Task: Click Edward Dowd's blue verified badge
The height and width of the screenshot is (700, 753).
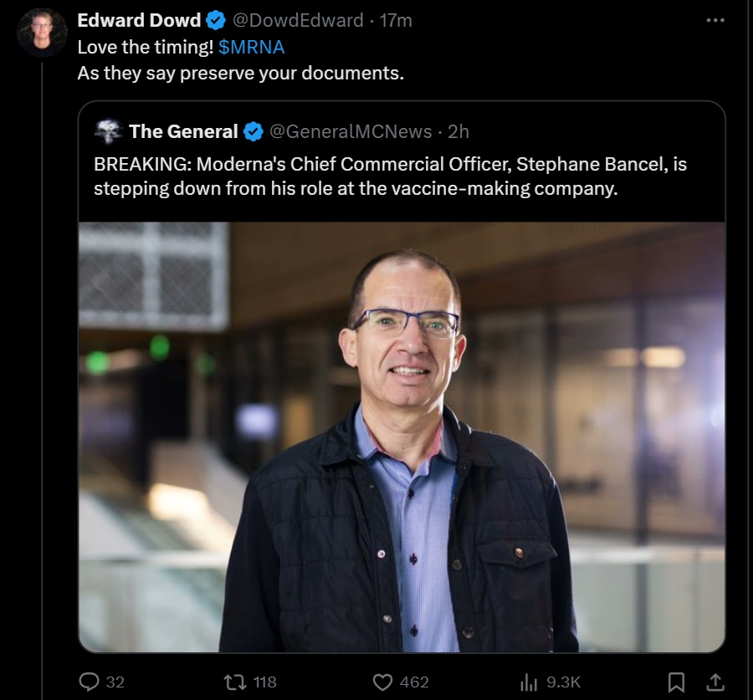Action: coord(216,20)
